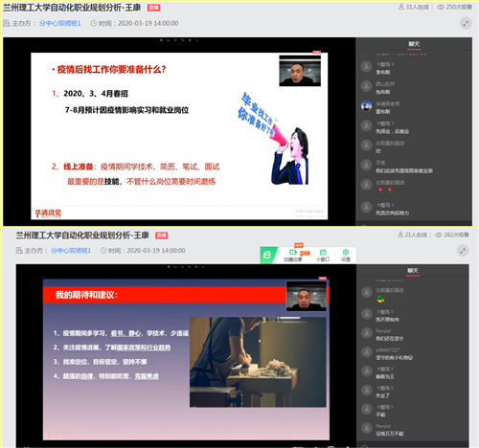The height and width of the screenshot is (448, 479).
Task: Click the presenter webcam thumbnail on the lower slide
Action: tap(307, 296)
